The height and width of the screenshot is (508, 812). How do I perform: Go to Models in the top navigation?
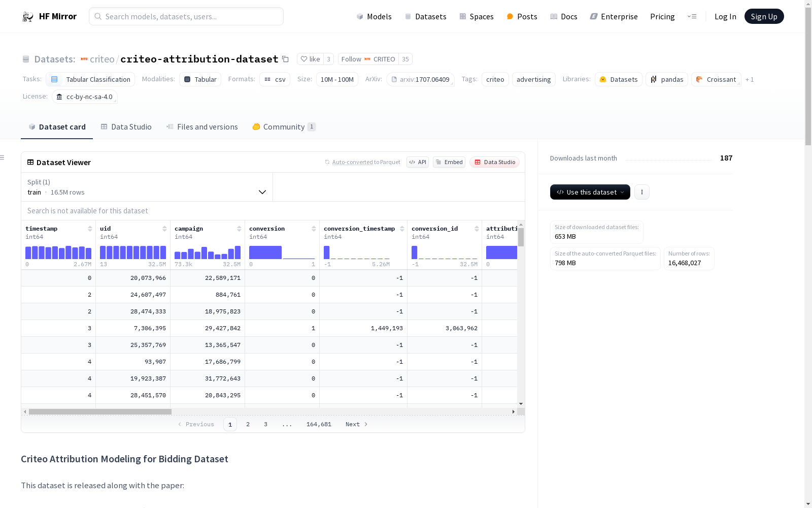(x=374, y=17)
